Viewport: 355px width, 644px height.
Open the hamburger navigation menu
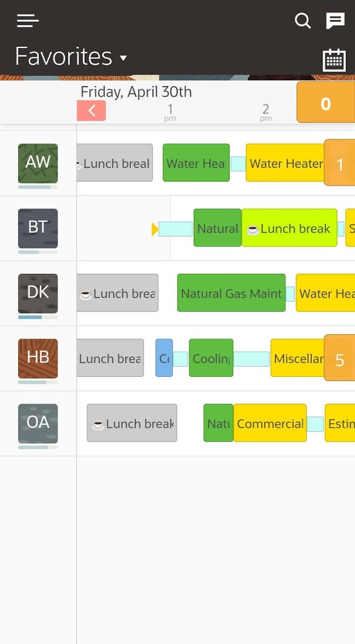tap(28, 21)
